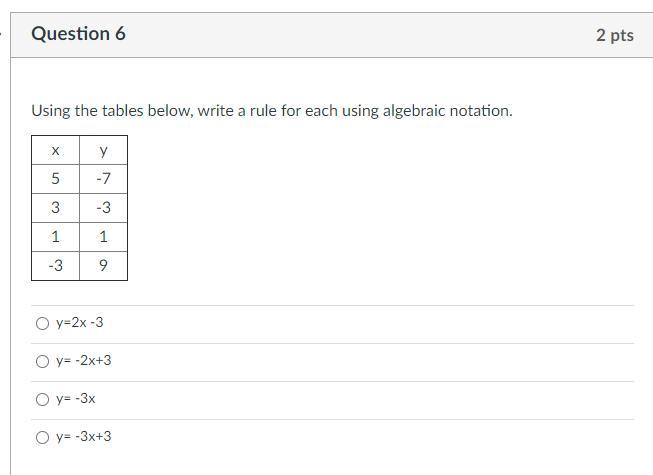Click the answer label text y=2x -3

[80, 323]
